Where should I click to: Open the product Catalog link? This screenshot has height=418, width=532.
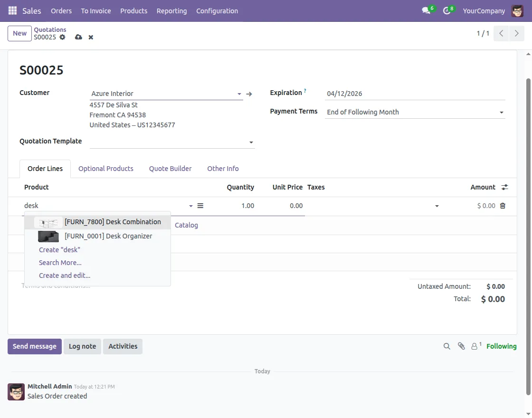pos(186,225)
